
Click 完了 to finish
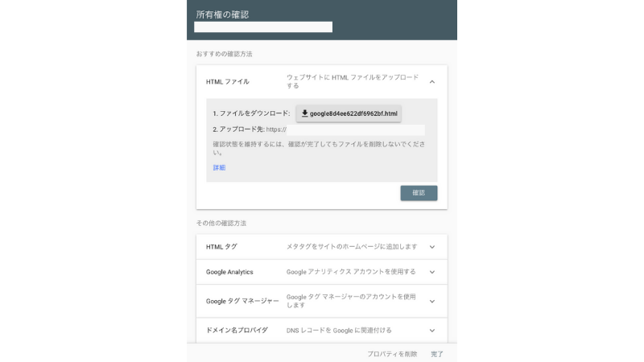tap(437, 353)
